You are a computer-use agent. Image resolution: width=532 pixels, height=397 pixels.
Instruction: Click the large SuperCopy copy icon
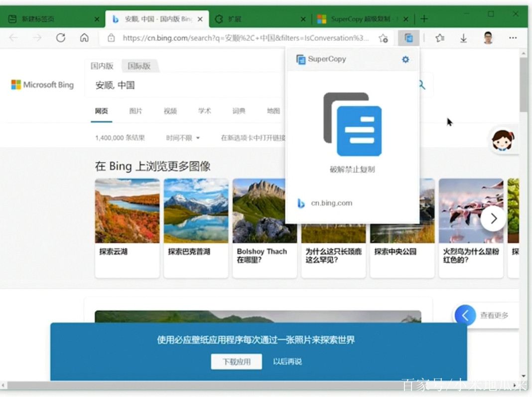coord(353,124)
